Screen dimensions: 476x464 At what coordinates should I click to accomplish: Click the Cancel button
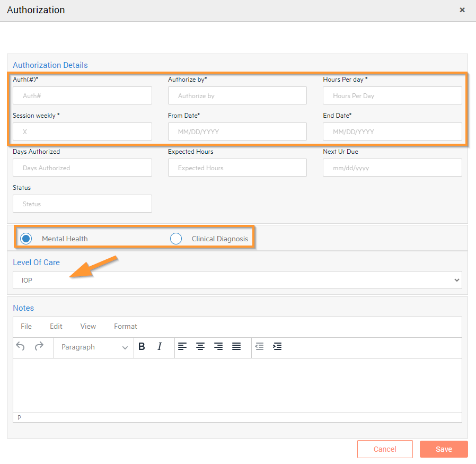[385, 449]
